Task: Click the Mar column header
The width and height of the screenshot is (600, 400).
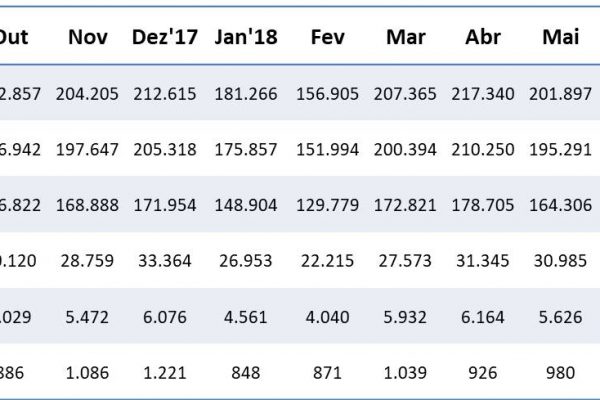Action: (407, 37)
